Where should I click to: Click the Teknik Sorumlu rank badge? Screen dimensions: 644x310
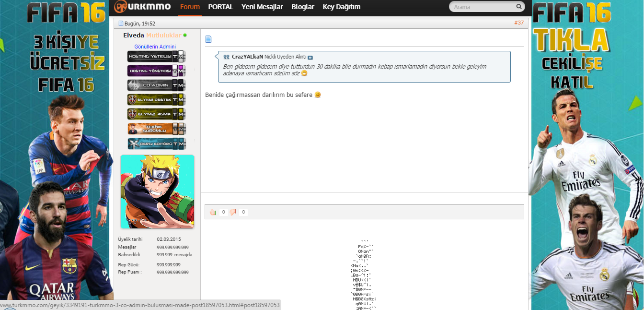(x=156, y=129)
